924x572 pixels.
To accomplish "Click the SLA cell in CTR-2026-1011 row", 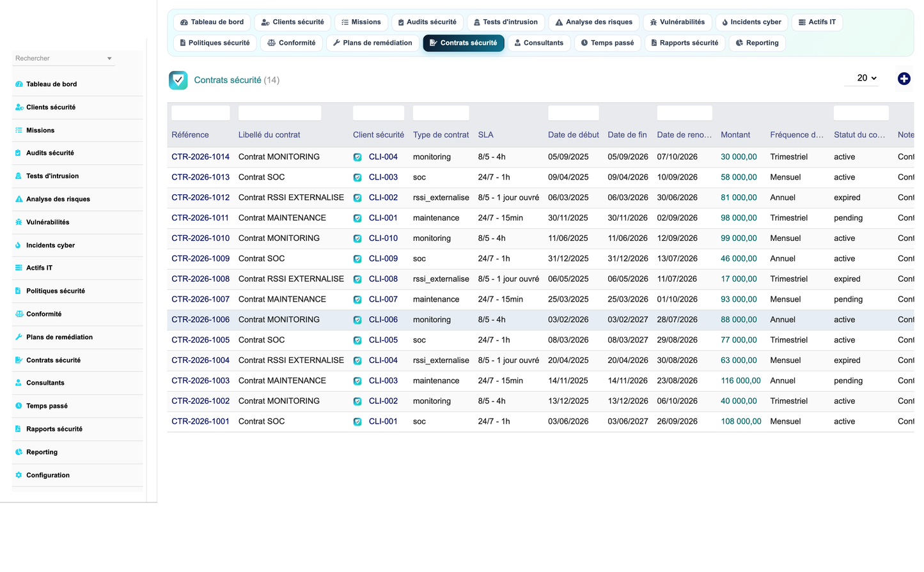I will click(x=501, y=218).
